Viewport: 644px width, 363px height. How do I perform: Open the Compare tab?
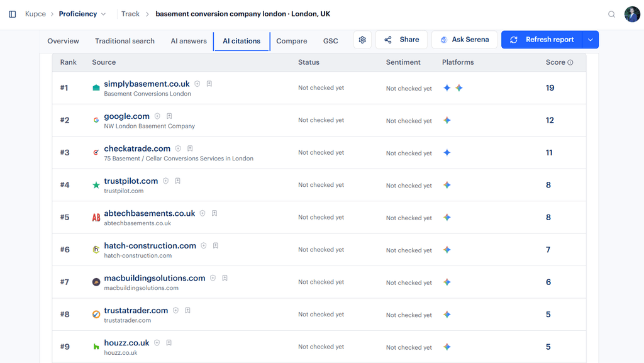(x=292, y=41)
